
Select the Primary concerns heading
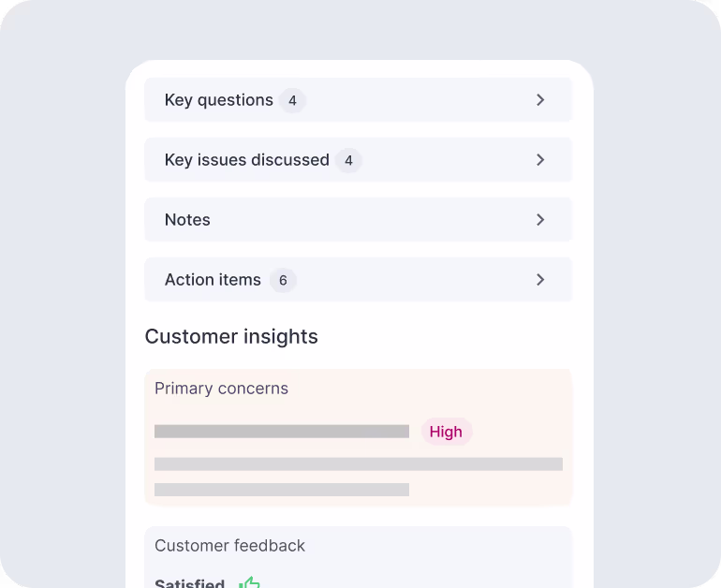pos(221,389)
